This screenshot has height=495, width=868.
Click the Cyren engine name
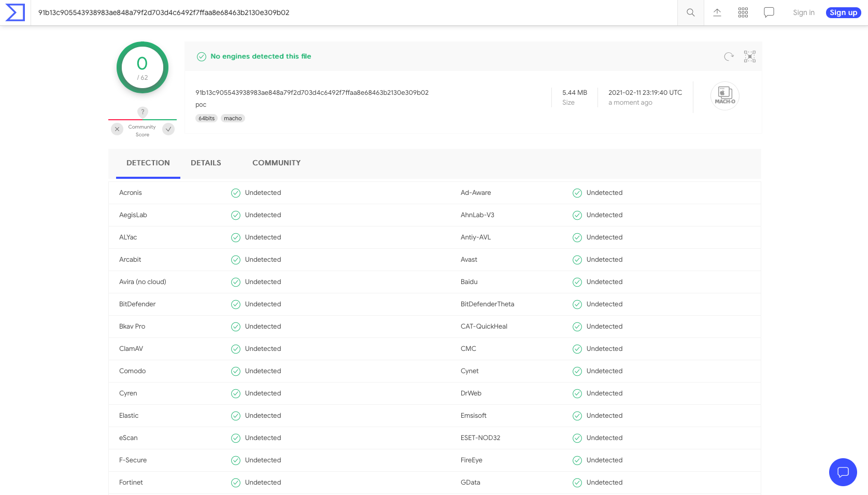pyautogui.click(x=128, y=393)
